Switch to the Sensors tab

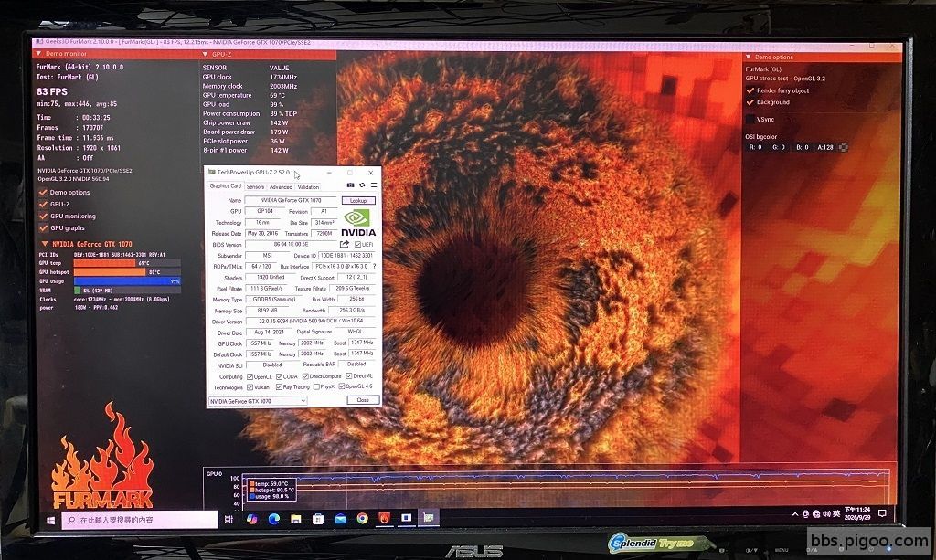point(255,186)
